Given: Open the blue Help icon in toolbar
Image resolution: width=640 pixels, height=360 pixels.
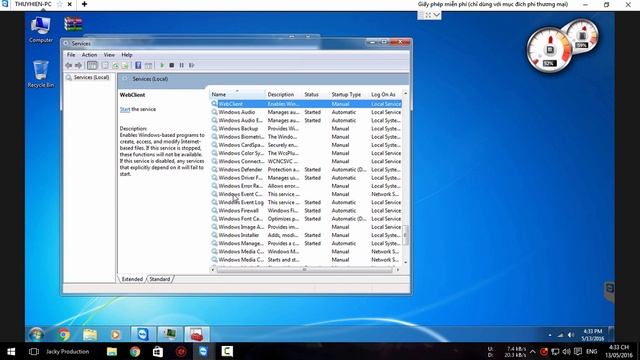Looking at the screenshot, I should (x=138, y=65).
